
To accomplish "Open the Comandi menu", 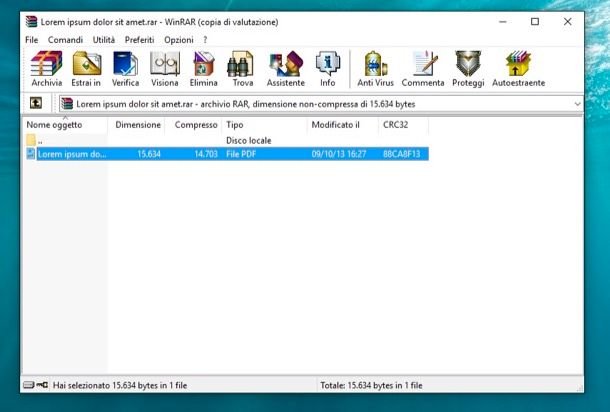I will coord(66,39).
